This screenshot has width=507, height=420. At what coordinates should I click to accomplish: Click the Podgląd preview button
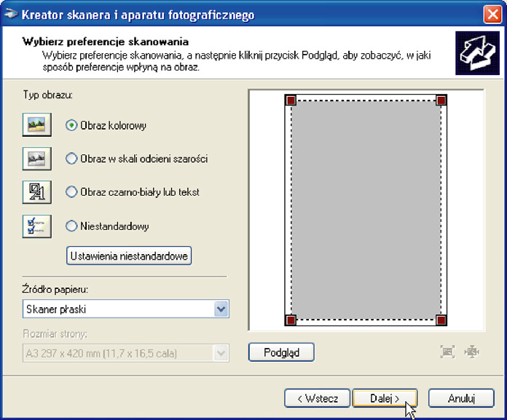tap(281, 352)
